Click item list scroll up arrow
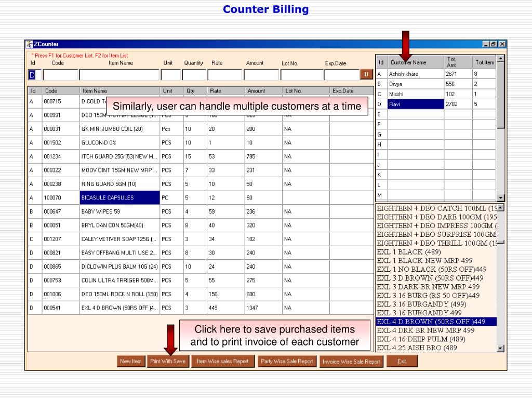This screenshot has width=532, height=399. (x=500, y=208)
